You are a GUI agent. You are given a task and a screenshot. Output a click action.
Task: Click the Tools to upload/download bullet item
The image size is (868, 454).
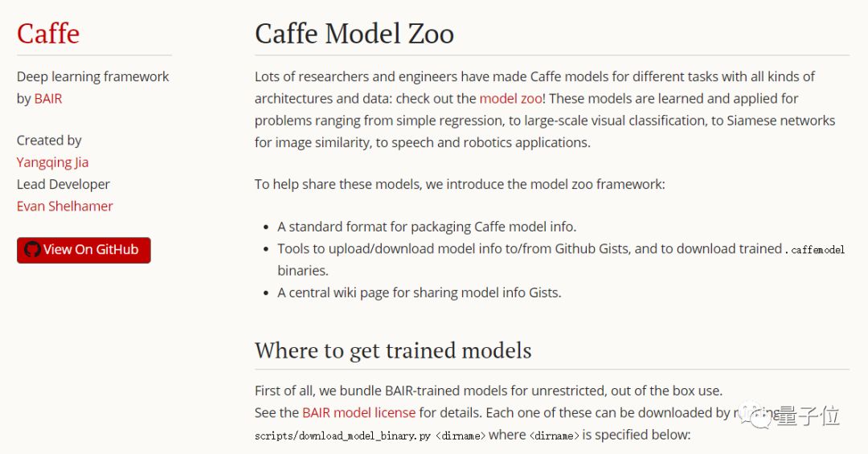coord(561,260)
